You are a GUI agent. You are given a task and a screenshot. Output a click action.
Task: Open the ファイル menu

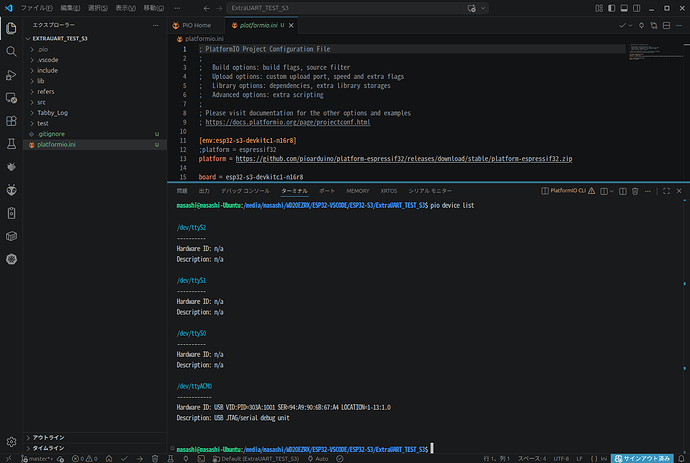pyautogui.click(x=37, y=8)
